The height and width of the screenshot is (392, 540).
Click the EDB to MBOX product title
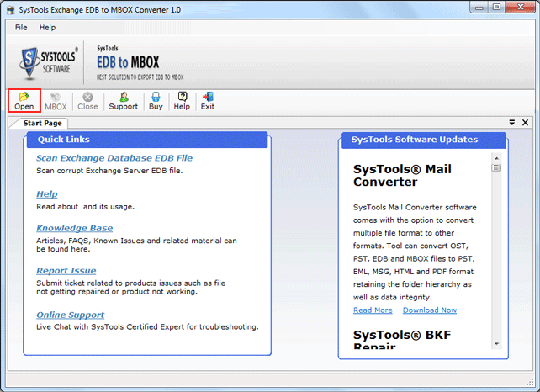[x=128, y=62]
